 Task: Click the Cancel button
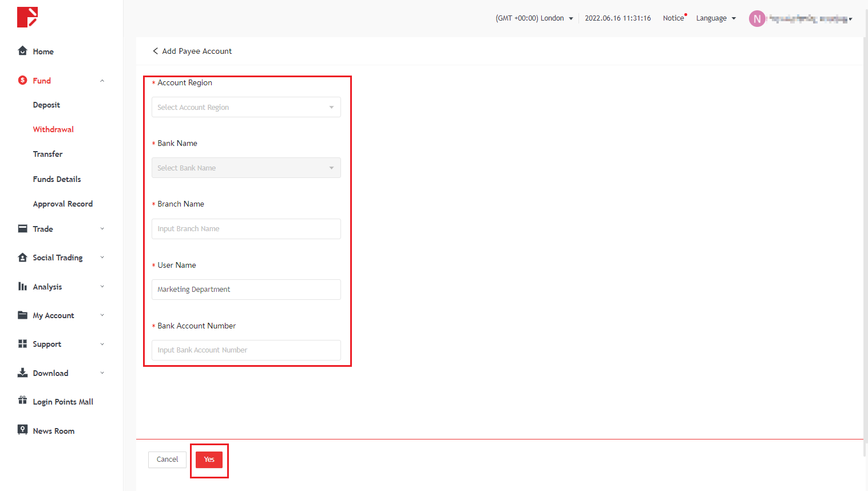coord(167,460)
